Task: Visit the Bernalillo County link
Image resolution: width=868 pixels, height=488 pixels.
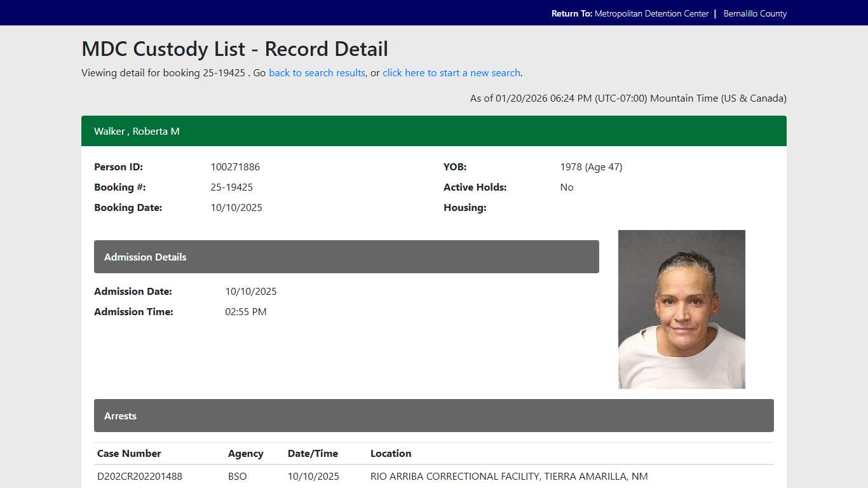Action: (x=755, y=13)
